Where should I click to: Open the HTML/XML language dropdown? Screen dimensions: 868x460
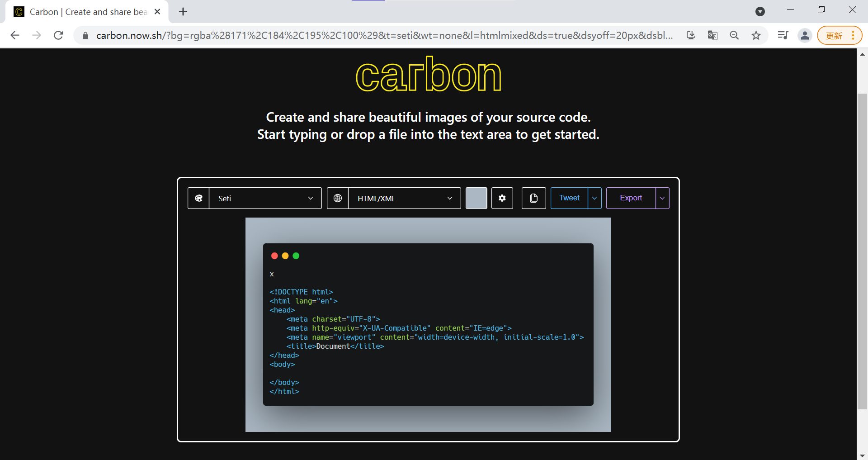[405, 198]
